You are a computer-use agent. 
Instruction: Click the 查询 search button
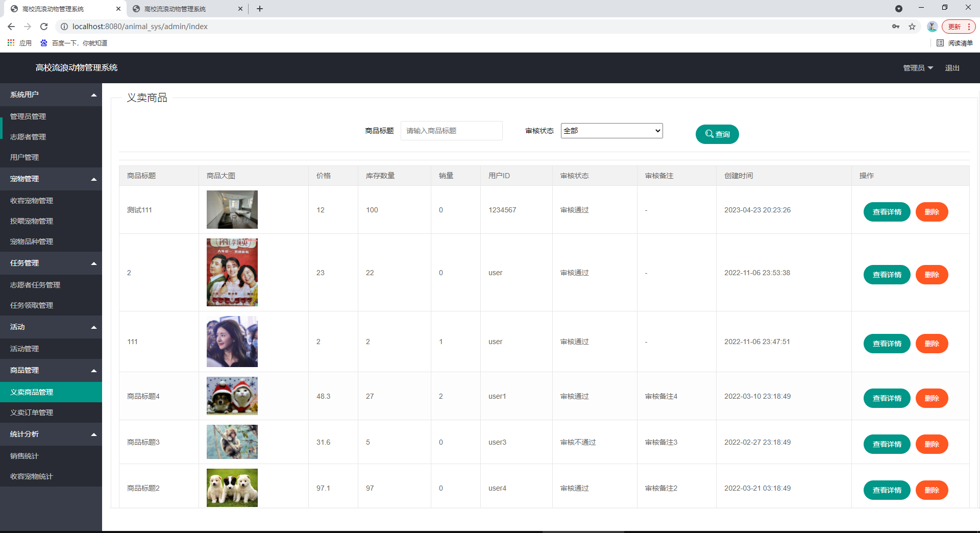[717, 134]
